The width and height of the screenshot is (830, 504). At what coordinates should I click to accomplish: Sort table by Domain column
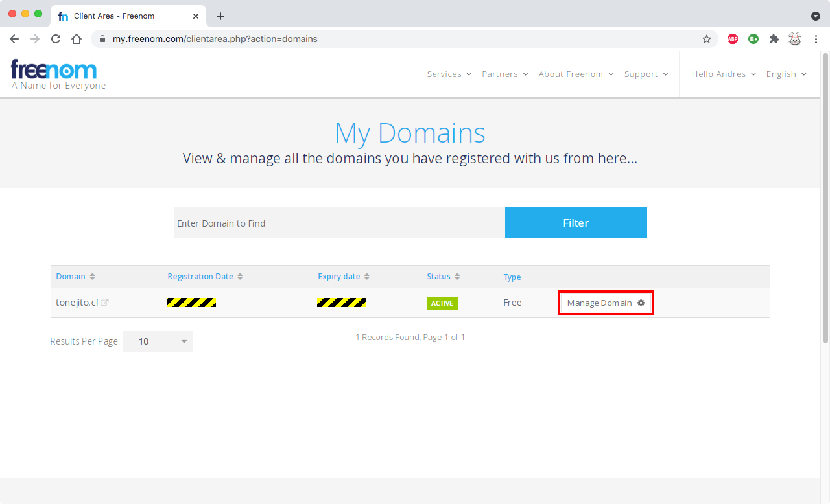pyautogui.click(x=75, y=277)
